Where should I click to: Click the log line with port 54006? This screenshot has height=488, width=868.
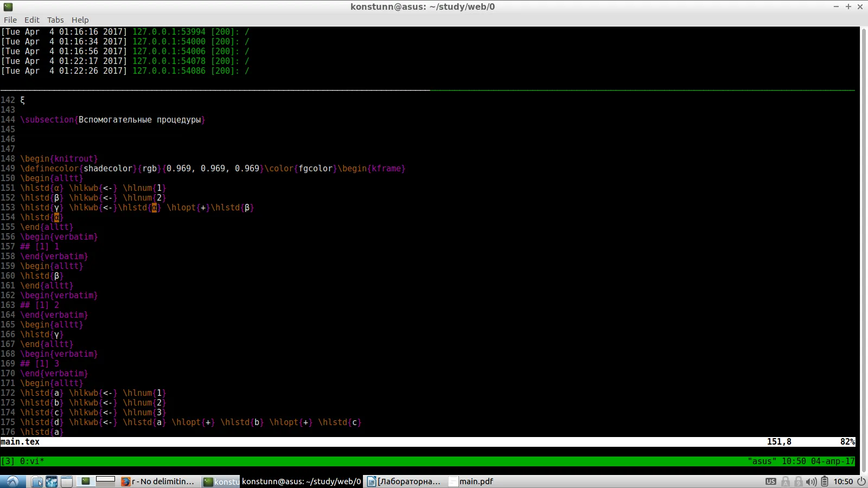(125, 52)
